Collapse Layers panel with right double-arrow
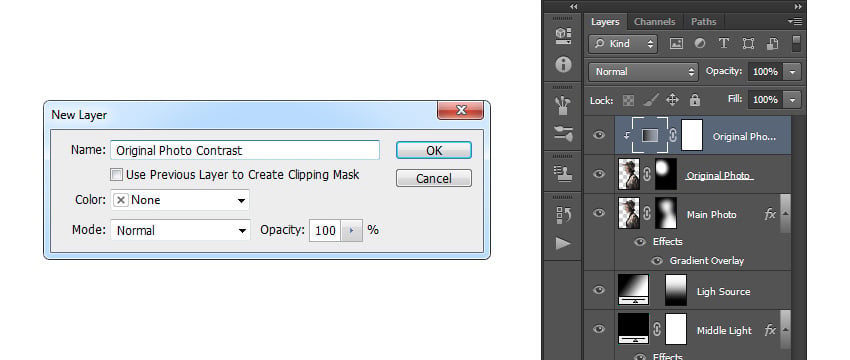The height and width of the screenshot is (360, 850). pyautogui.click(x=797, y=7)
